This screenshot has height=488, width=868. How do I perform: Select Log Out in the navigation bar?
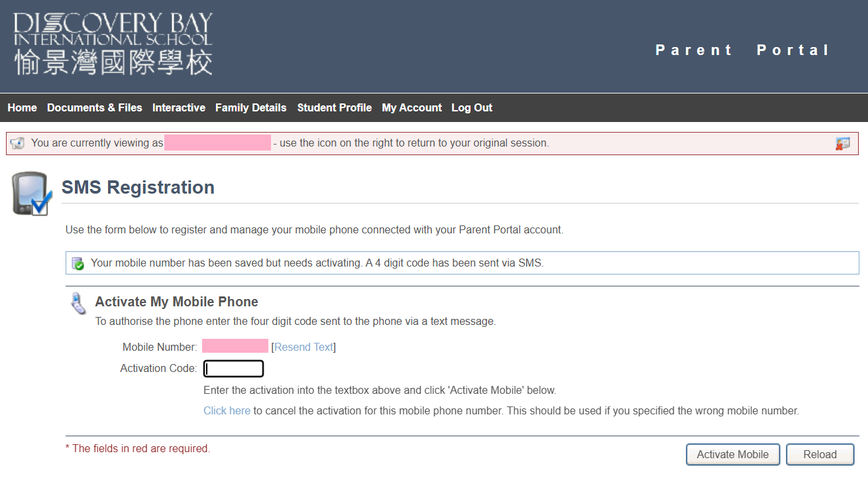[472, 107]
